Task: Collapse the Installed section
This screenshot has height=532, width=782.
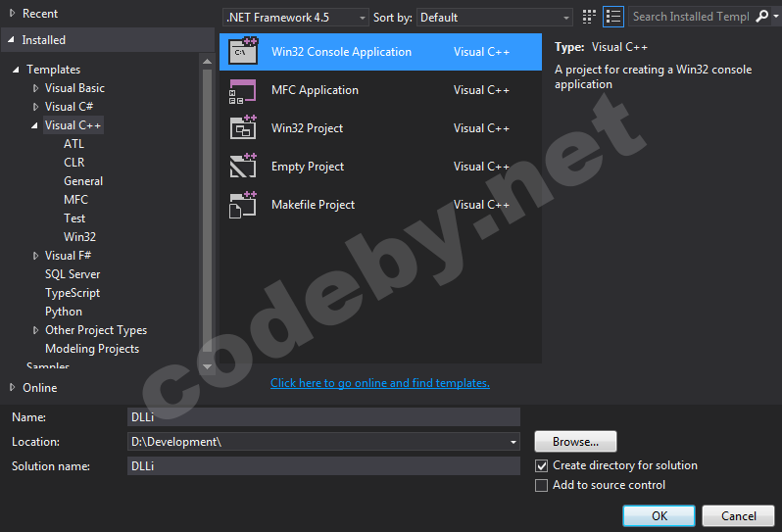Action: (11, 39)
